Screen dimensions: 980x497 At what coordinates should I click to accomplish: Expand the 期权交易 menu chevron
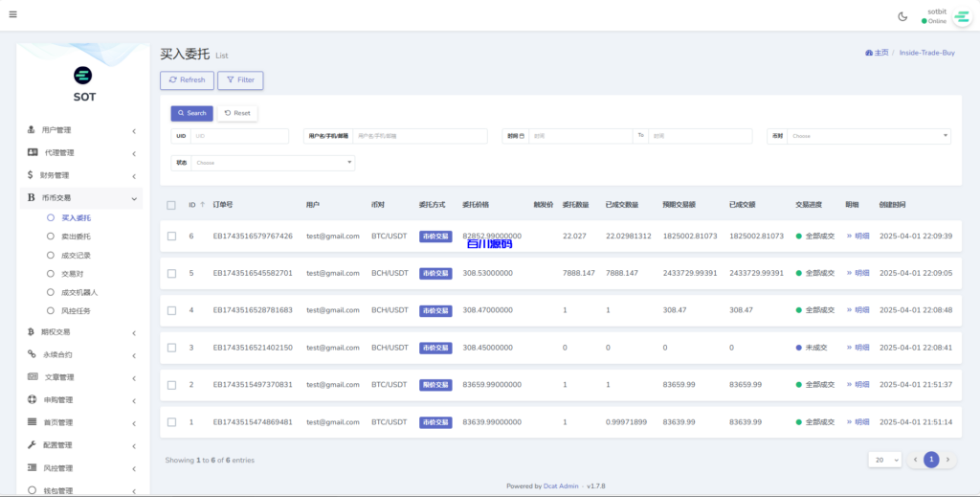[x=134, y=332]
